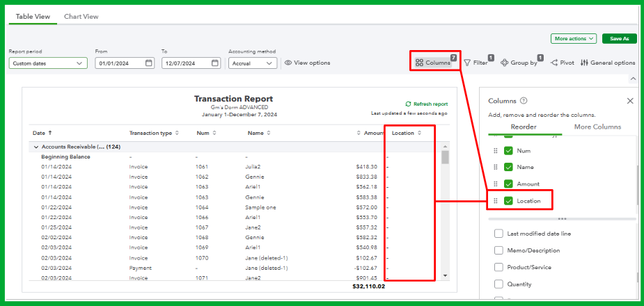Image resolution: width=644 pixels, height=306 pixels.
Task: Grab the drag handle beside Name
Action: click(495, 168)
